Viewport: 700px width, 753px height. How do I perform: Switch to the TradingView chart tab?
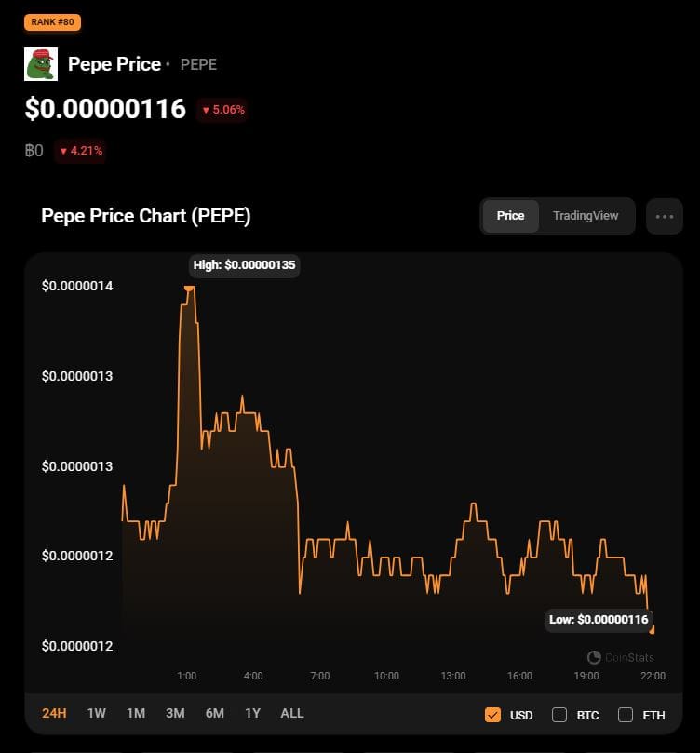click(x=585, y=216)
